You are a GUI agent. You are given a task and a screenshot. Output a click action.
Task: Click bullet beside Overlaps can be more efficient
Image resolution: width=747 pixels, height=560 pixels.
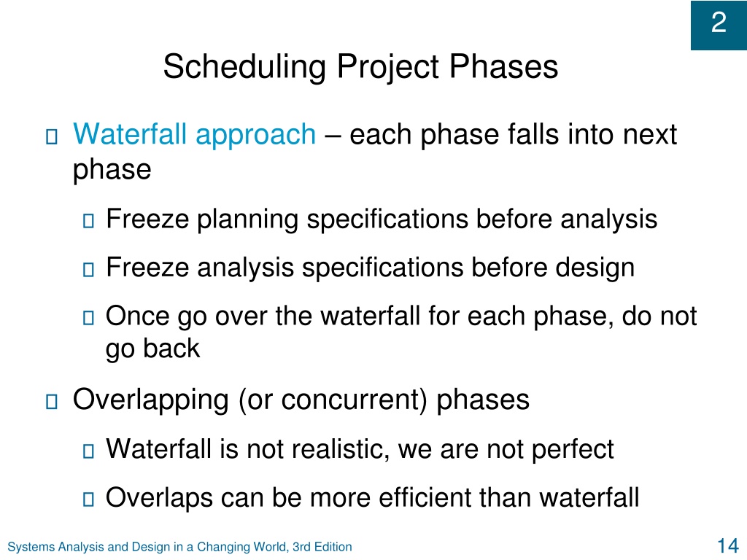[x=88, y=499]
